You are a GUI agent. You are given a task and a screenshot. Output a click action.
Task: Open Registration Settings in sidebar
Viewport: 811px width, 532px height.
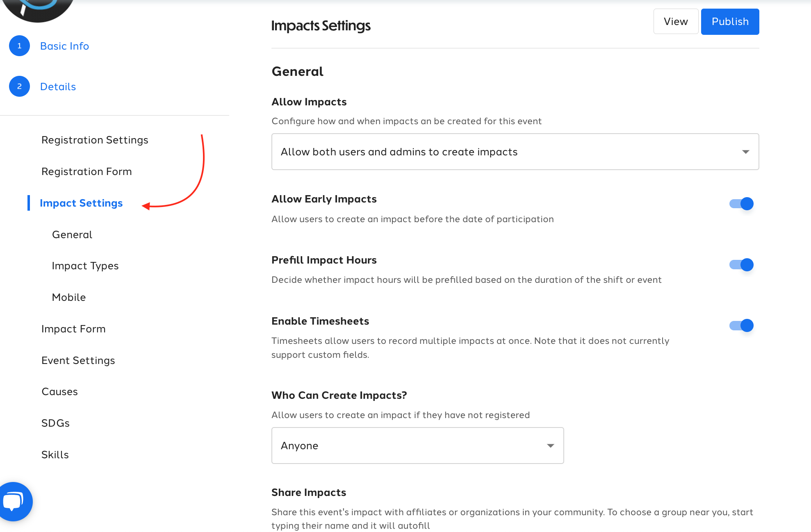pos(95,140)
